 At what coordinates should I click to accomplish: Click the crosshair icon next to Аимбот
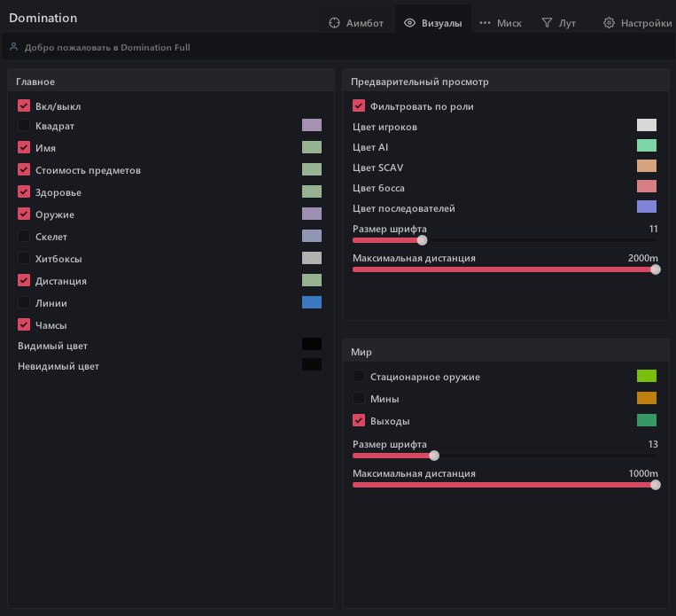335,23
